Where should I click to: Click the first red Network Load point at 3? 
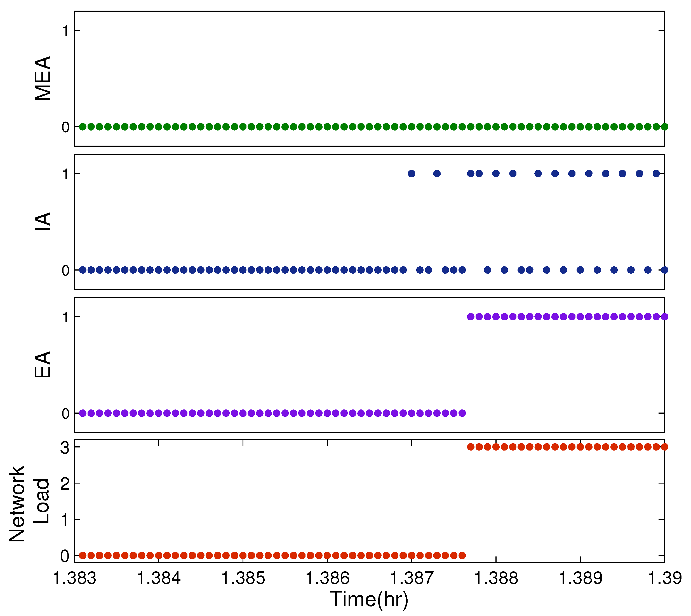pyautogui.click(x=471, y=447)
